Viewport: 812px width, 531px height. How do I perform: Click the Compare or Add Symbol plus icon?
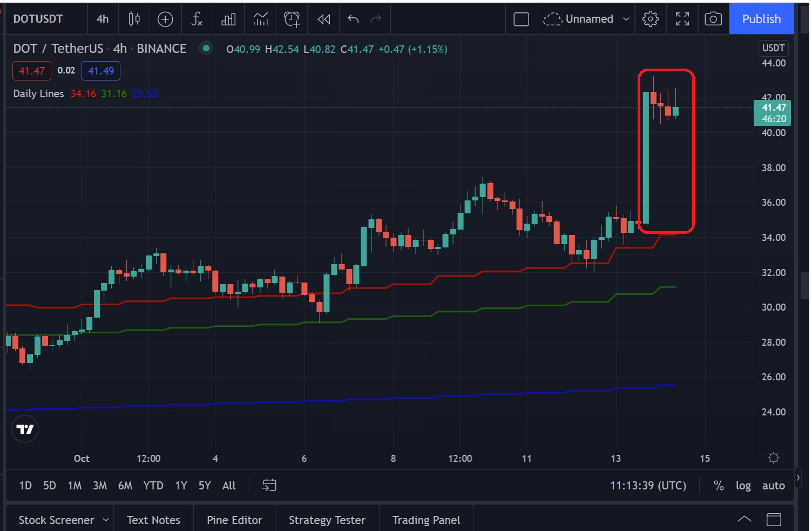[165, 19]
